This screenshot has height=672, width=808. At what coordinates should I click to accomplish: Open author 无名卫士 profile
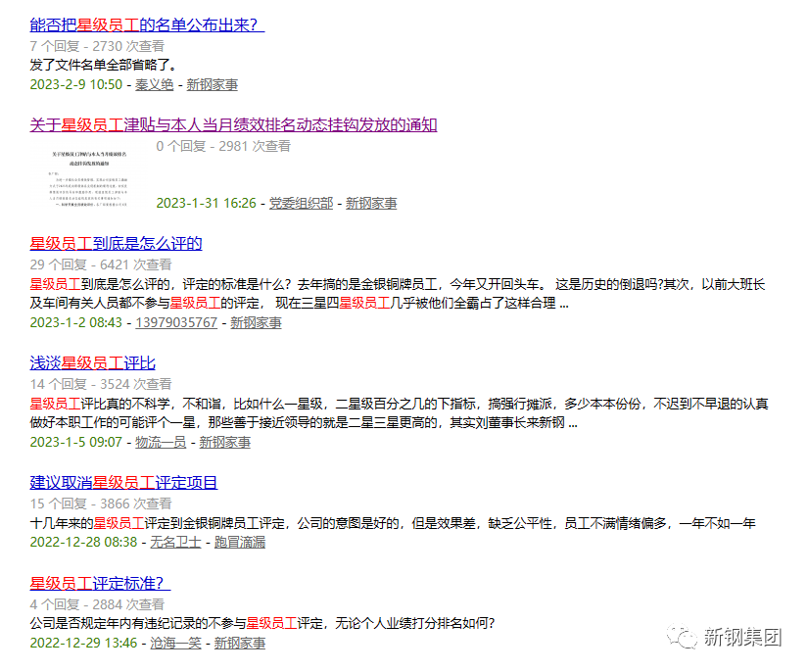(x=175, y=542)
